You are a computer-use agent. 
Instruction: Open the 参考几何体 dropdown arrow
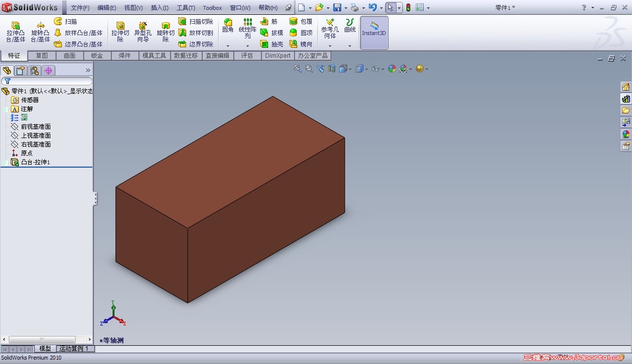point(330,46)
